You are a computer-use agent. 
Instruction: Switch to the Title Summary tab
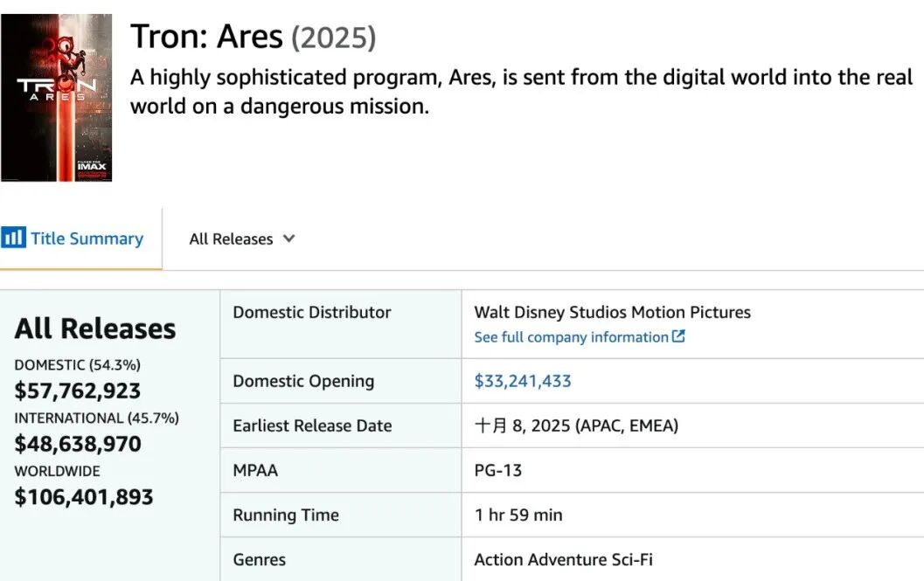click(x=87, y=239)
